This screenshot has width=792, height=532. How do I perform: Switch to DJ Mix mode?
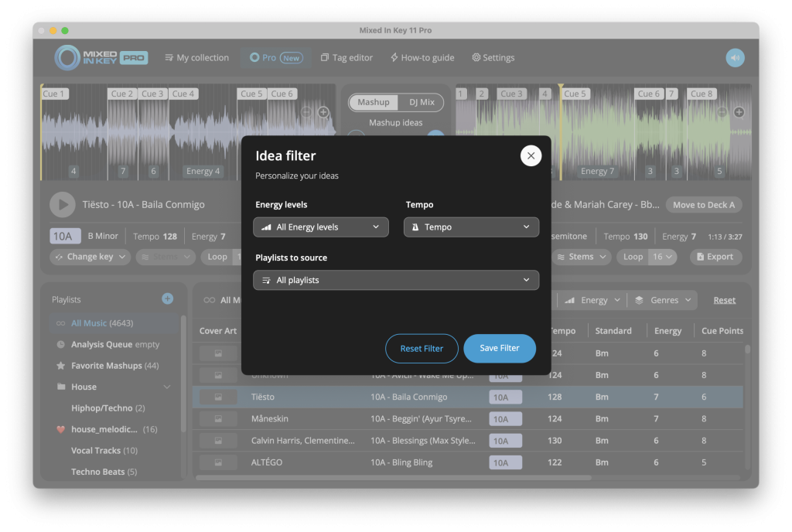422,102
